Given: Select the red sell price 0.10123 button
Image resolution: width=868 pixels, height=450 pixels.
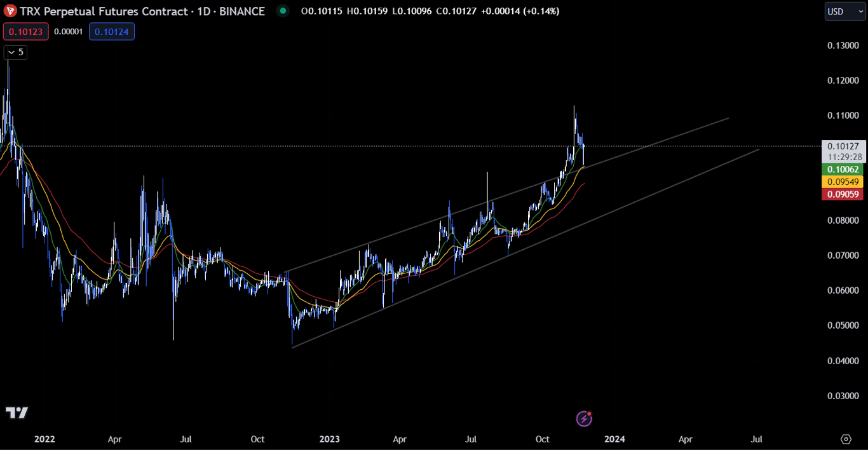Looking at the screenshot, I should click(25, 31).
